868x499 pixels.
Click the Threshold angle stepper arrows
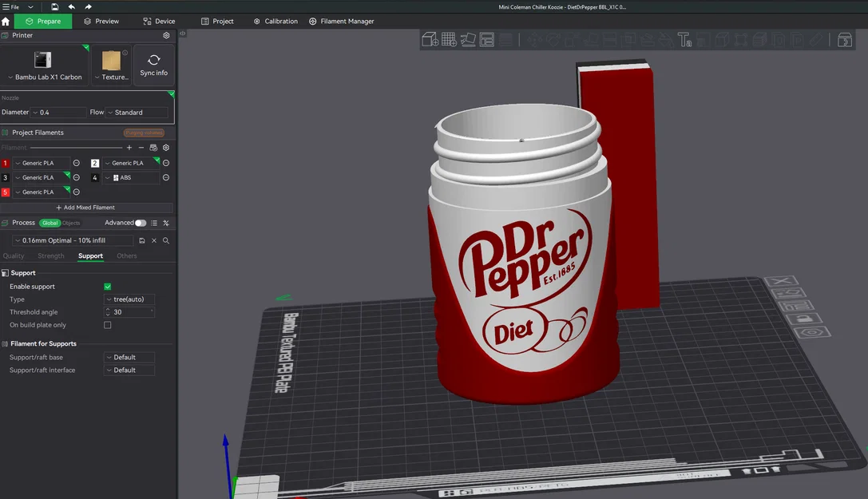(x=108, y=312)
